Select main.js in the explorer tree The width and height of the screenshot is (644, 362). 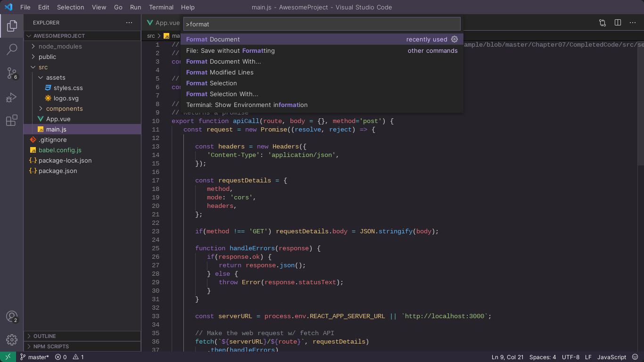coord(82,129)
